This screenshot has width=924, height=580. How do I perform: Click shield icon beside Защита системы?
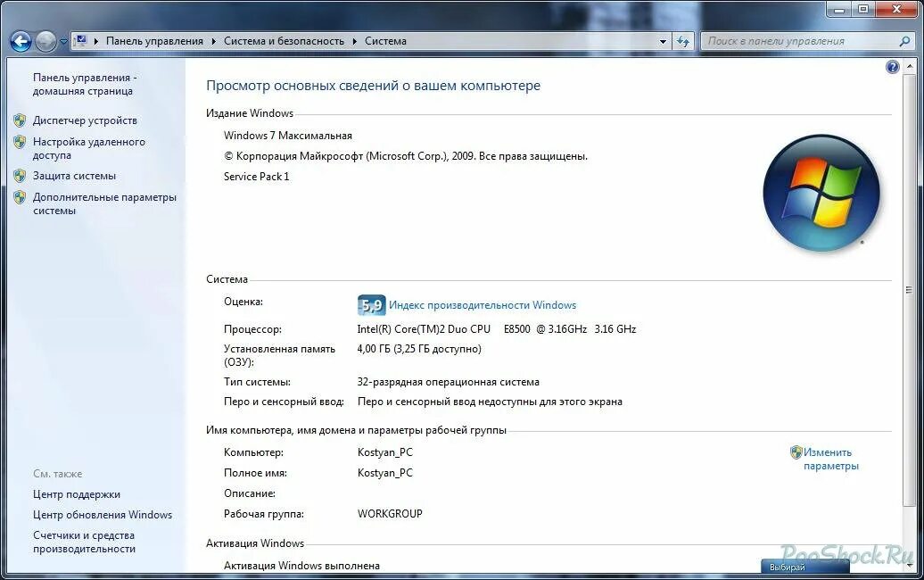[20, 176]
